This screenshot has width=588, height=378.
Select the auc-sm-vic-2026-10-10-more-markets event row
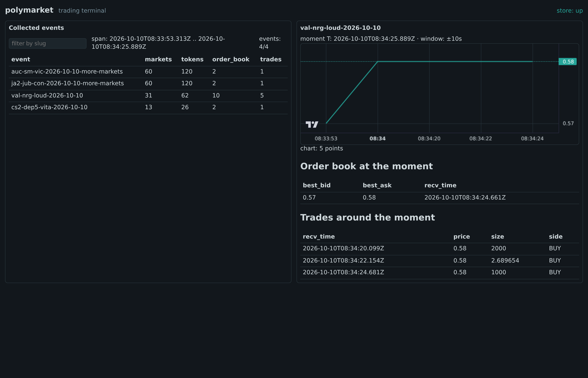[x=148, y=72]
